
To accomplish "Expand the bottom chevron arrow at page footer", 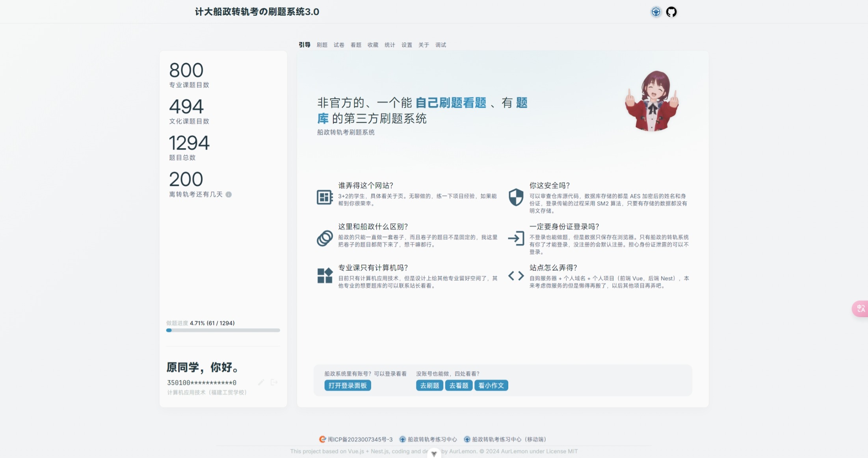I will click(434, 454).
